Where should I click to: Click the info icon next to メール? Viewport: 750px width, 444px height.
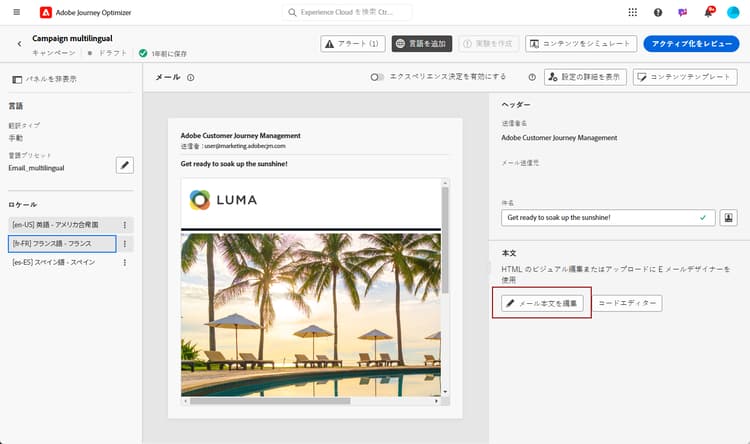pyautogui.click(x=191, y=78)
